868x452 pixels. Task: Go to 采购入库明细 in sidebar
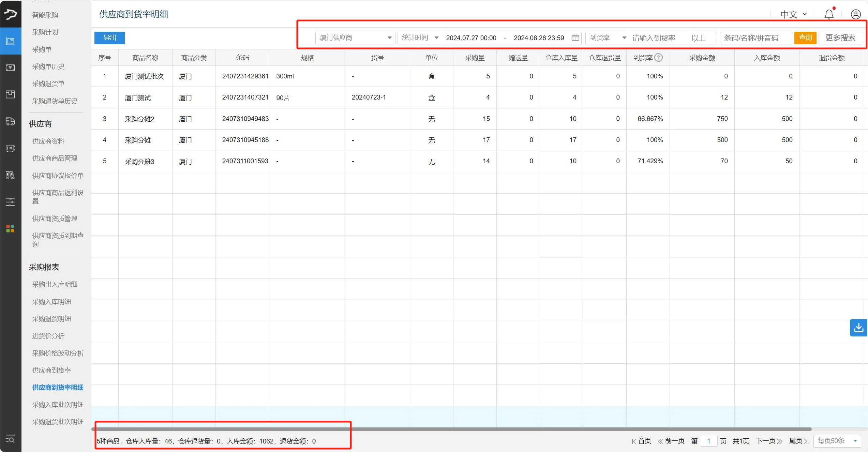(51, 302)
